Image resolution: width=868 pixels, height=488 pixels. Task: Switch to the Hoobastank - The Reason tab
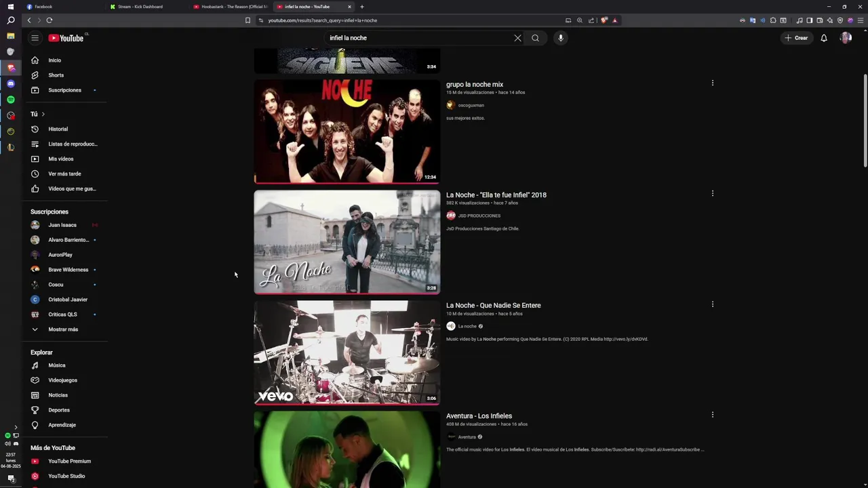point(231,7)
